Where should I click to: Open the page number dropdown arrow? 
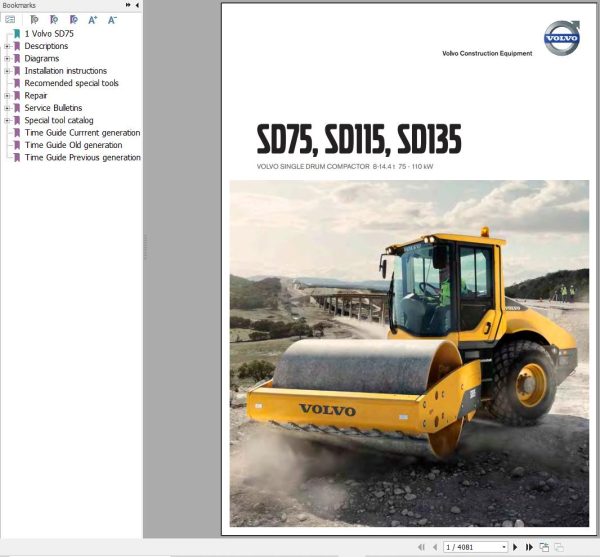(504, 547)
